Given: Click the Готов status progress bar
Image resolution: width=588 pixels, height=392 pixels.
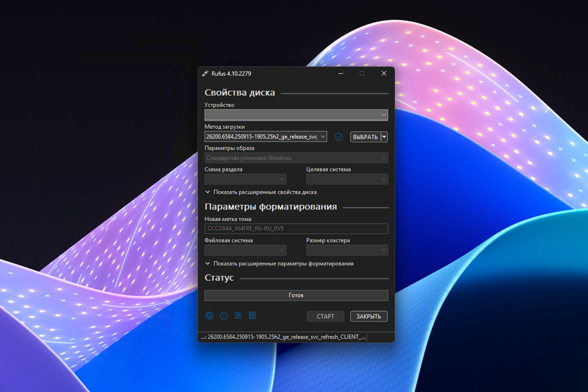Looking at the screenshot, I should click(x=296, y=295).
